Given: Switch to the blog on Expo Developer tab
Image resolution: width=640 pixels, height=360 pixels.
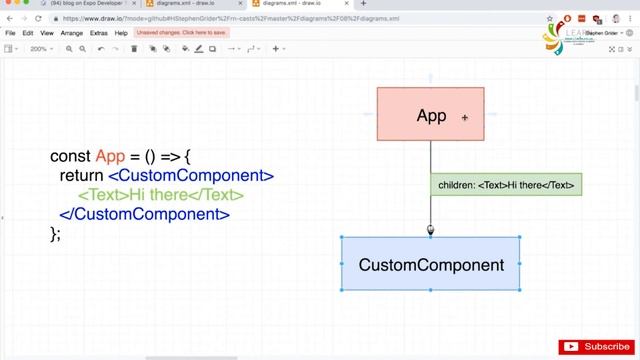Looking at the screenshot, I should pos(87,4).
